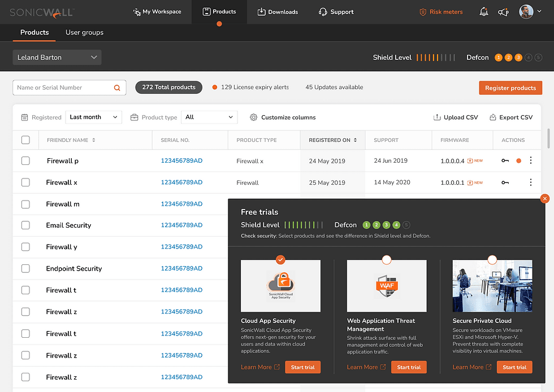Open the announcements megaphone icon
The width and height of the screenshot is (554, 392).
coord(503,12)
